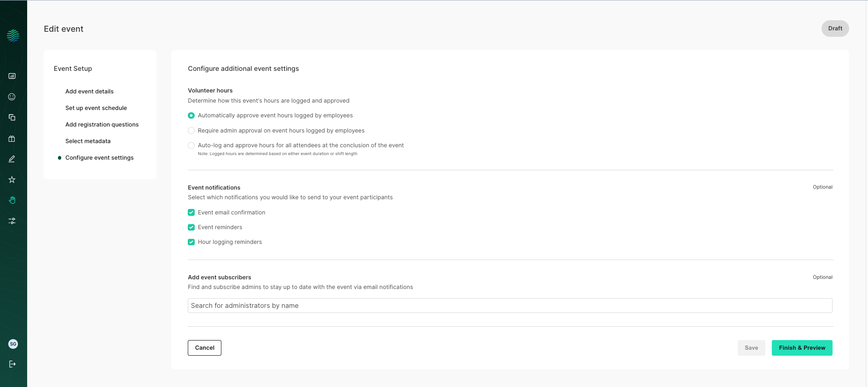This screenshot has height=387, width=868.
Task: Disable Hour logging reminders checkbox
Action: click(191, 242)
